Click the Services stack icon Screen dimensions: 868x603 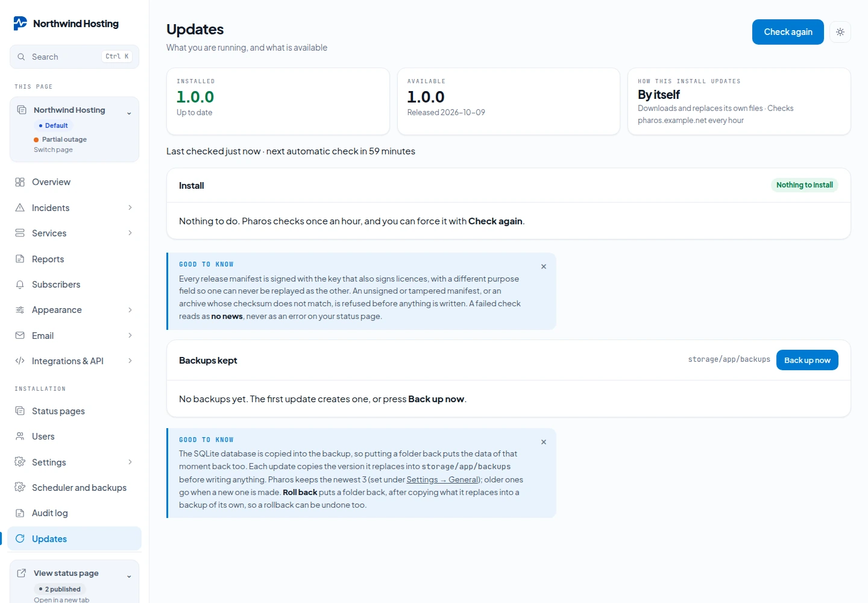[x=20, y=233]
